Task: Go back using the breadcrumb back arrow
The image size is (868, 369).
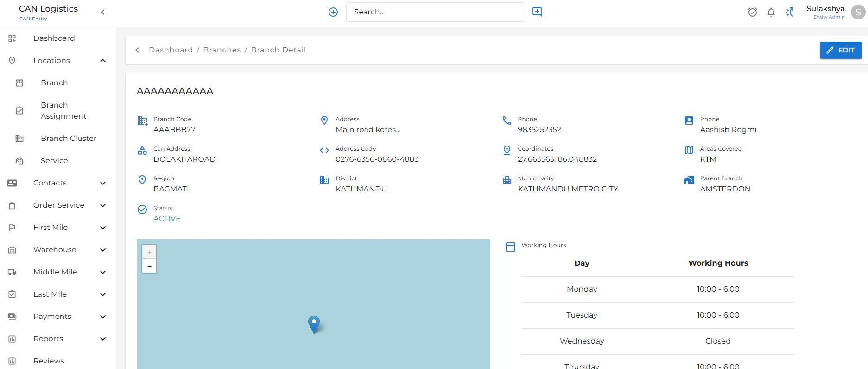Action: (137, 50)
